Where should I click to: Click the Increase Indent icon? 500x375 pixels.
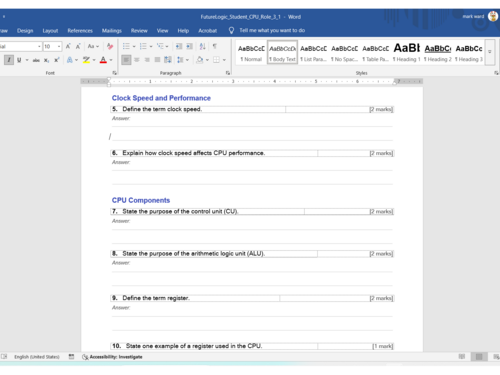point(189,46)
